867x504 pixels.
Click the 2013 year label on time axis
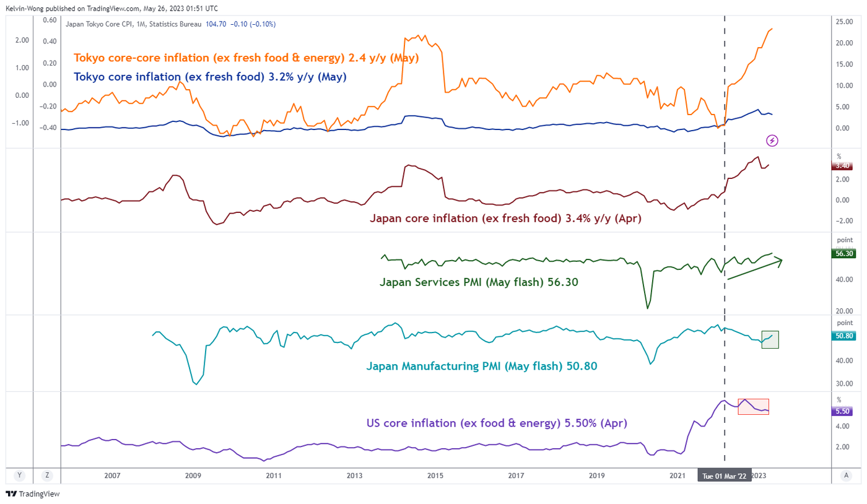(354, 475)
